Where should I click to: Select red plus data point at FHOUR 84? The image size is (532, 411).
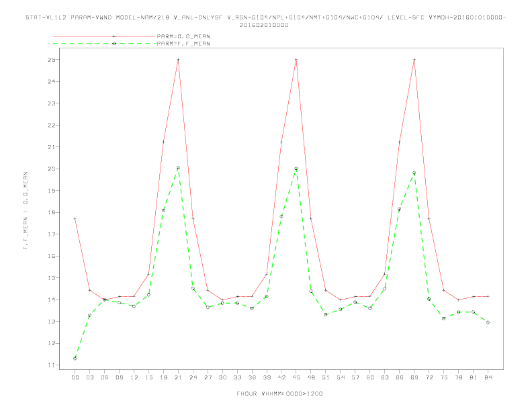[x=488, y=296]
